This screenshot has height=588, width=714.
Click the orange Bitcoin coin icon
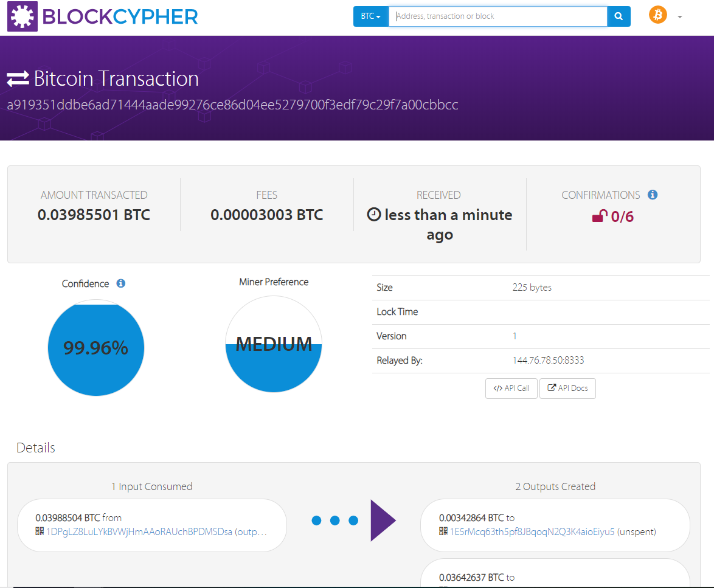point(657,15)
